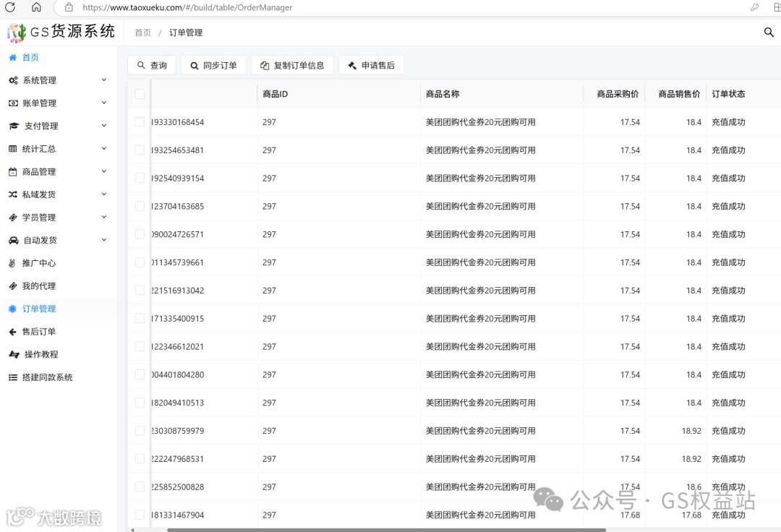Screen dimensions: 781x532
Task: Open the 操作教程 menu item
Action: click(59, 355)
